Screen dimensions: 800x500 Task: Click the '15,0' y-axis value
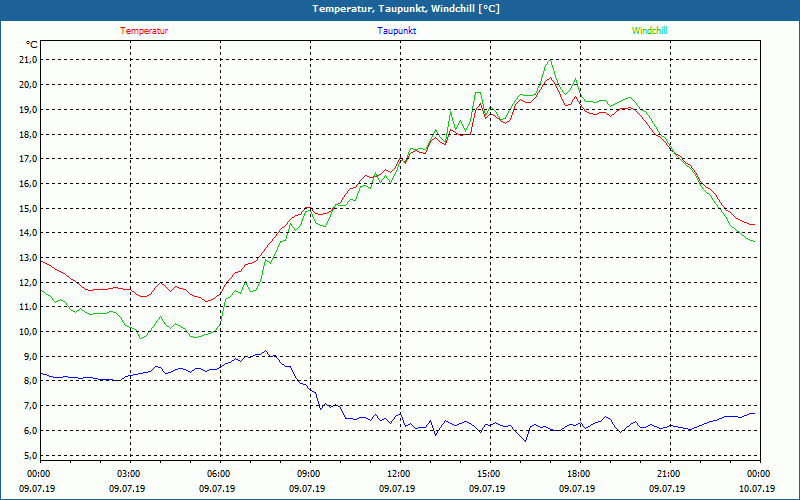pyautogui.click(x=29, y=208)
